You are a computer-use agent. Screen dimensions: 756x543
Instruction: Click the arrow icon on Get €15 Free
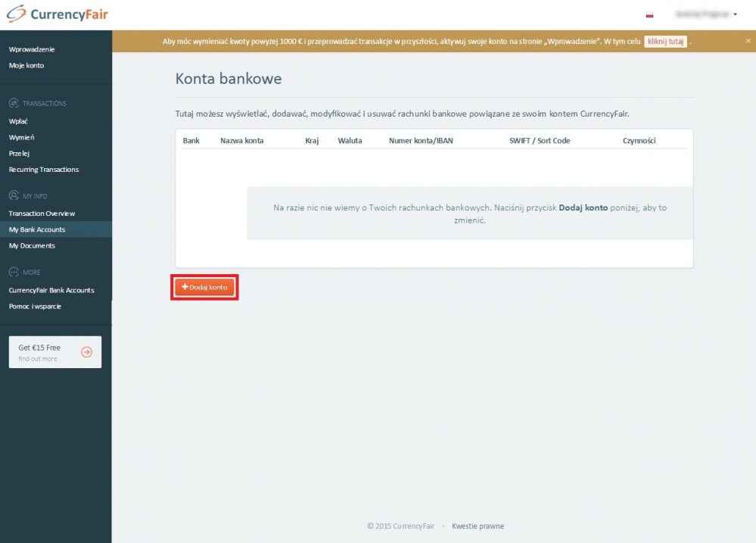[86, 351]
